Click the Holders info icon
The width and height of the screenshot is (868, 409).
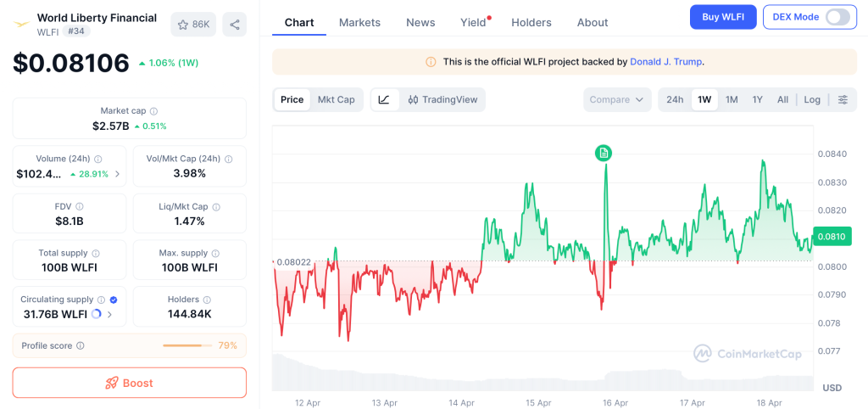pos(207,300)
